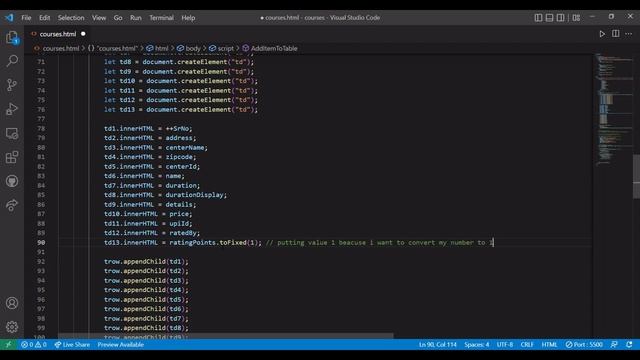Open the Help menu

pos(188,18)
